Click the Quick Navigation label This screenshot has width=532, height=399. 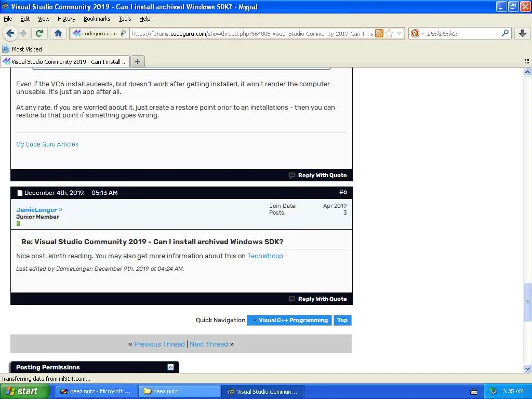coord(220,320)
